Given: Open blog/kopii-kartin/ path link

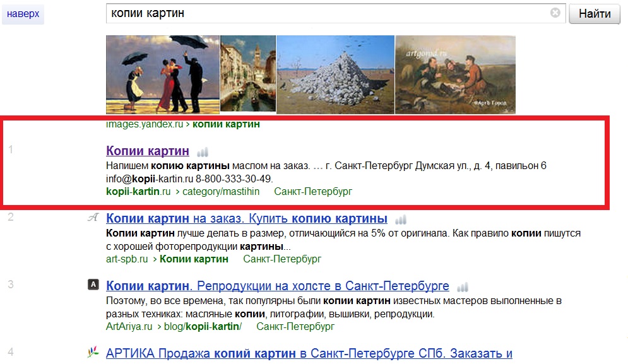Looking at the screenshot, I should click(x=203, y=326).
